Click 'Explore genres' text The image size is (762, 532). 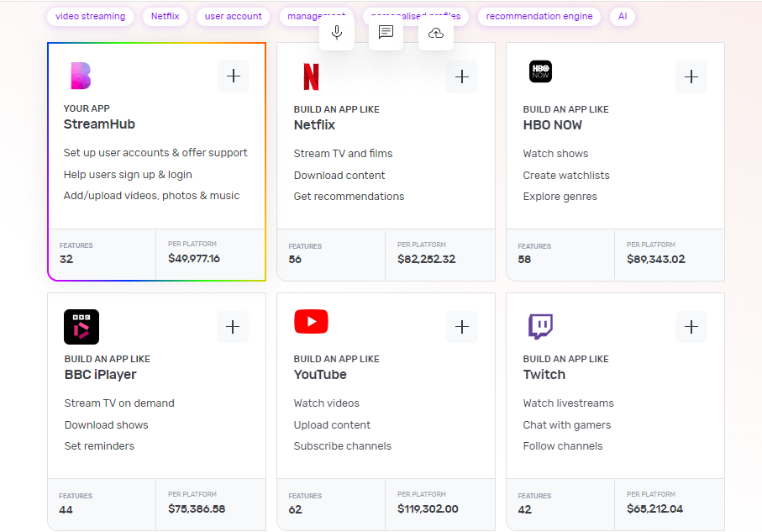pyautogui.click(x=560, y=197)
